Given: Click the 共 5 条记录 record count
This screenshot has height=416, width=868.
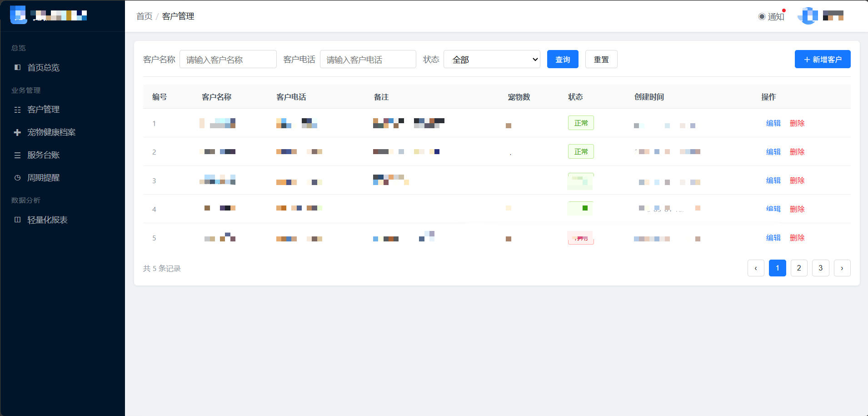Looking at the screenshot, I should click(x=162, y=269).
